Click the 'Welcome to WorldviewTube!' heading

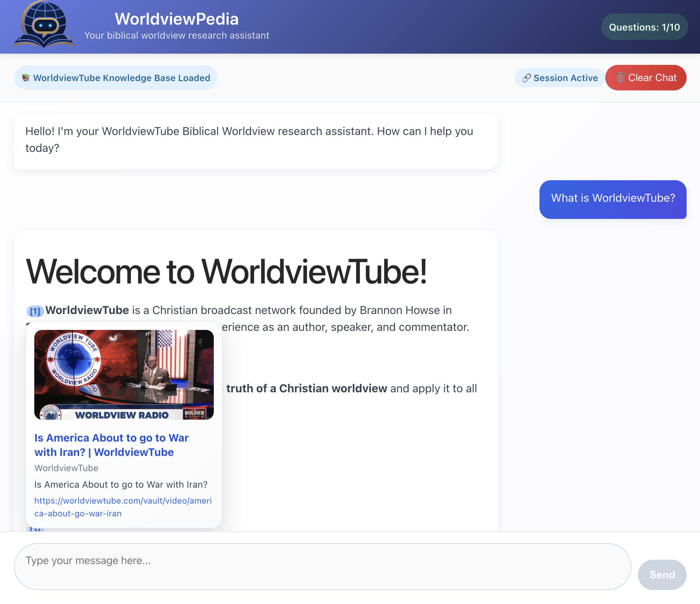tap(226, 272)
